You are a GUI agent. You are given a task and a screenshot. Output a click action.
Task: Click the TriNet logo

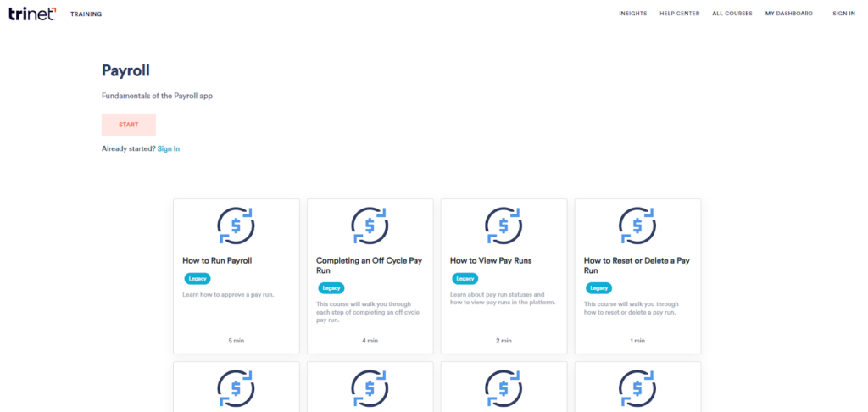coord(32,13)
